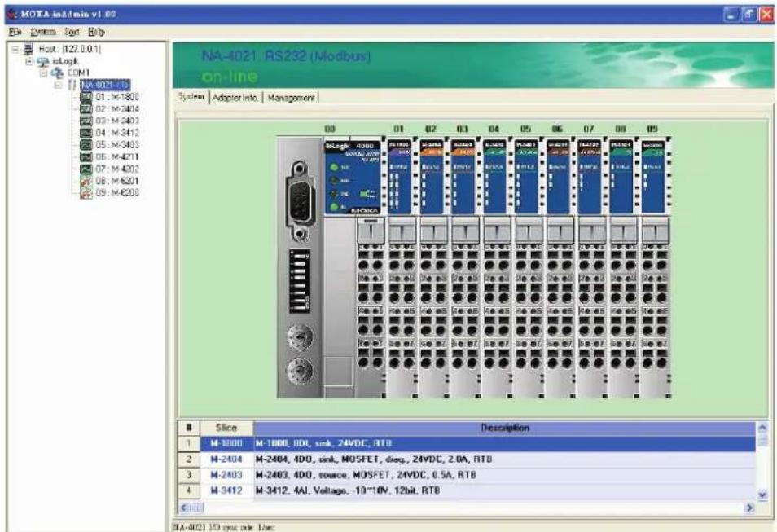Click the upper rotary switch on adapter
The width and height of the screenshot is (777, 532).
tap(300, 337)
